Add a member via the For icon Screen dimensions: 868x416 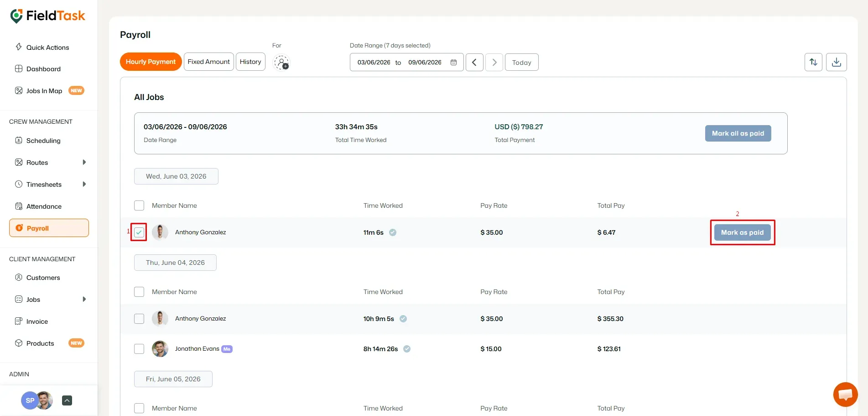(281, 63)
